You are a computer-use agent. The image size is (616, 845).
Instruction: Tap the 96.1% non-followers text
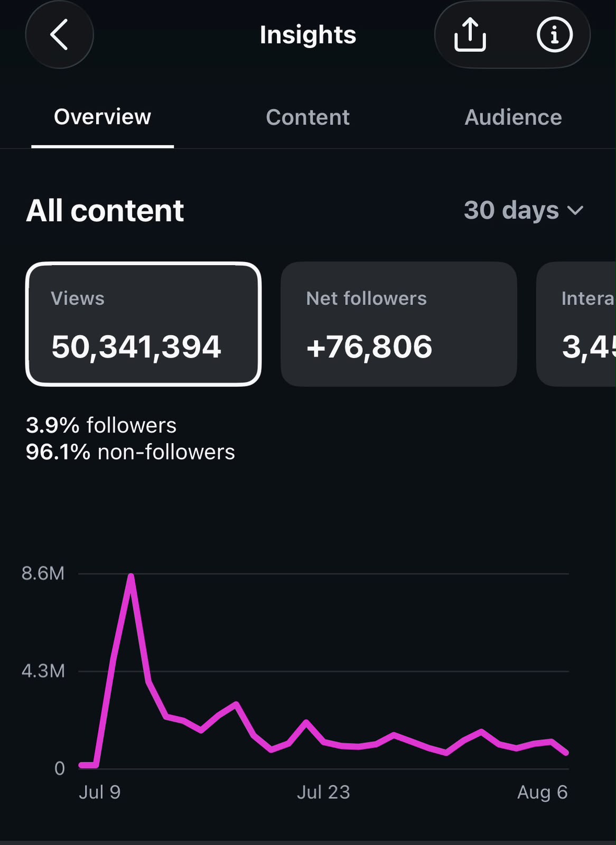[130, 452]
